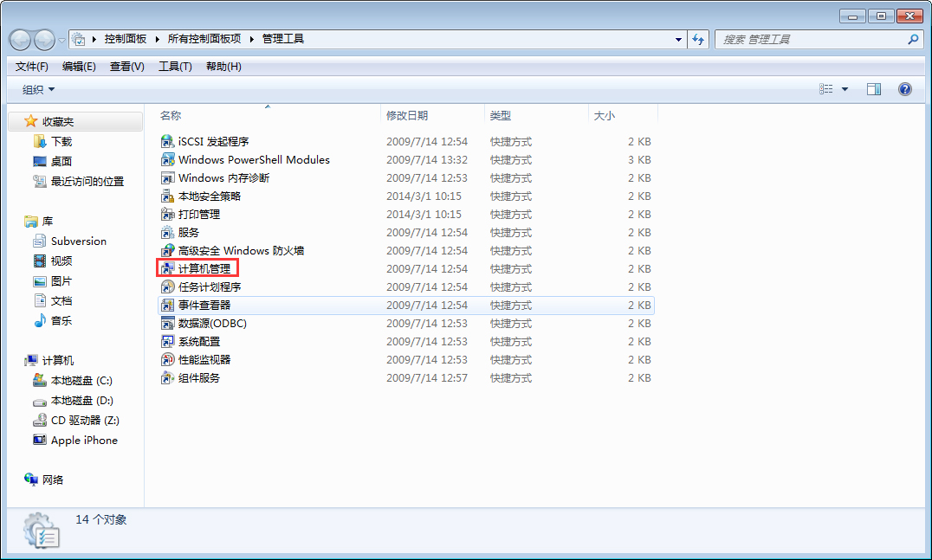Open the 工具 menu
Viewport: 932px width, 560px height.
pyautogui.click(x=176, y=66)
